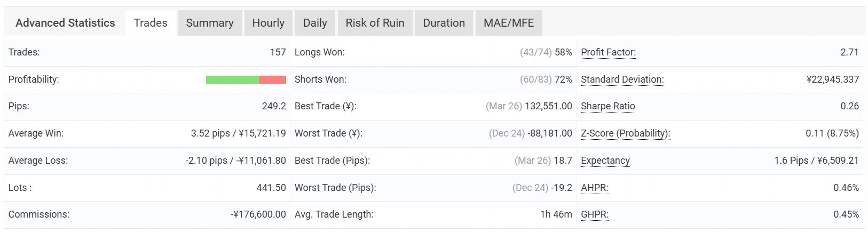Click the red section of Profitability bar
This screenshot has height=232, width=868.
273,79
